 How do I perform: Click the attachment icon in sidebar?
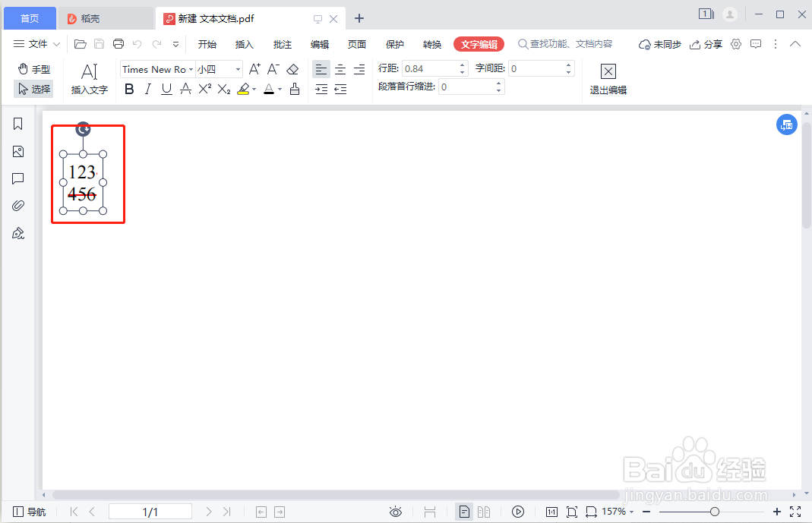coord(17,205)
